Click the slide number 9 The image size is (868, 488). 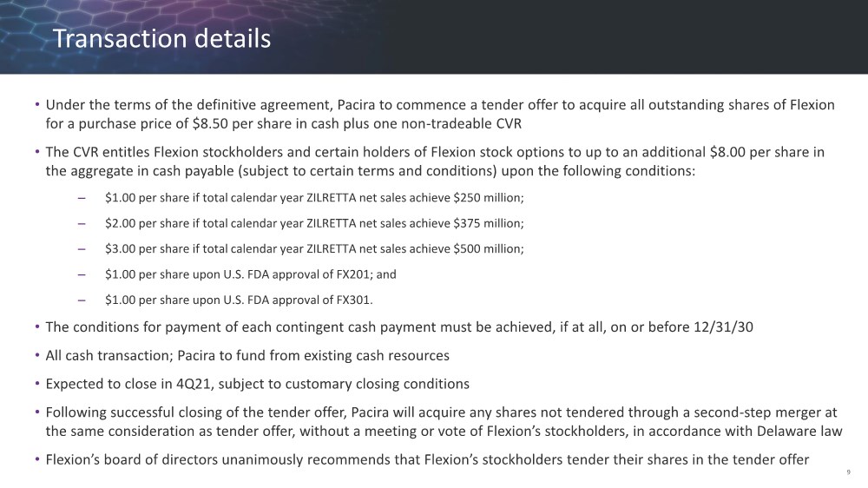tap(847, 472)
